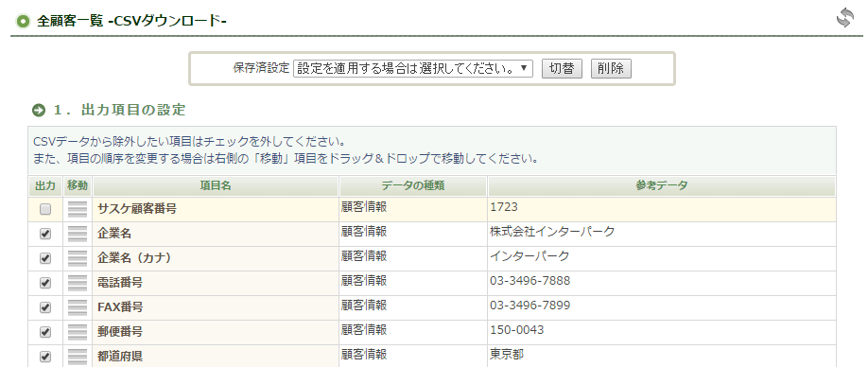This screenshot has width=868, height=367.
Task: Click the インターパーク sample value in 企業名（カナ） row
Action: [x=529, y=256]
